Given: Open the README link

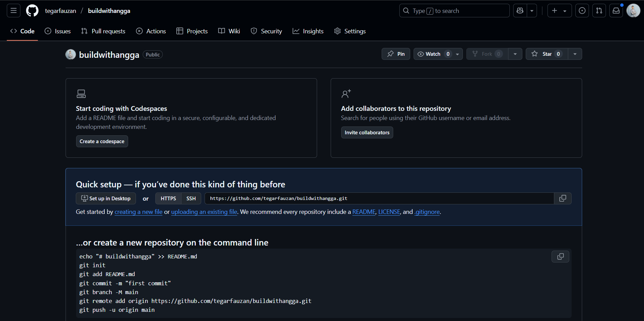Looking at the screenshot, I should click(364, 212).
